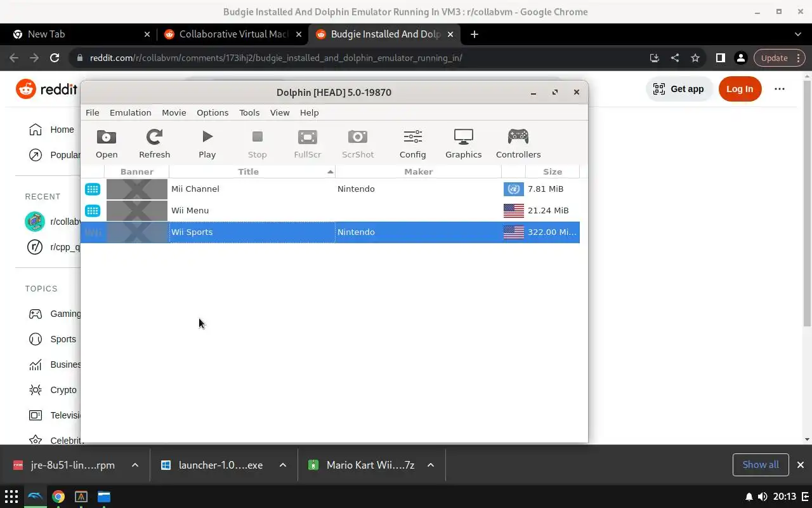Click the Banner column header
812x508 pixels.
(x=136, y=171)
